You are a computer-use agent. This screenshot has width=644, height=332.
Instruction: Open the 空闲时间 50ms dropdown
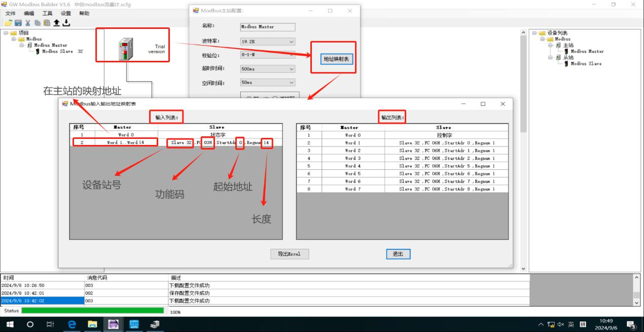click(x=267, y=83)
